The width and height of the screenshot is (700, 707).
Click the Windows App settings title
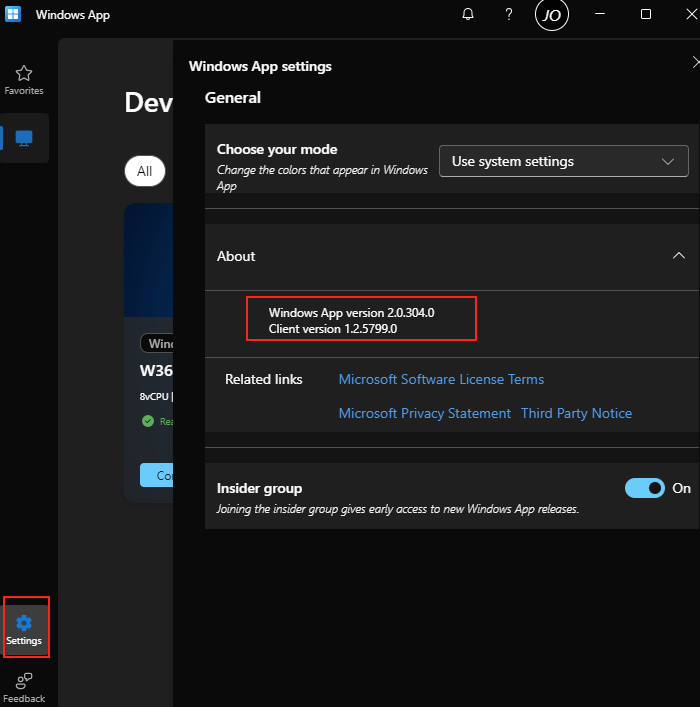coord(260,66)
